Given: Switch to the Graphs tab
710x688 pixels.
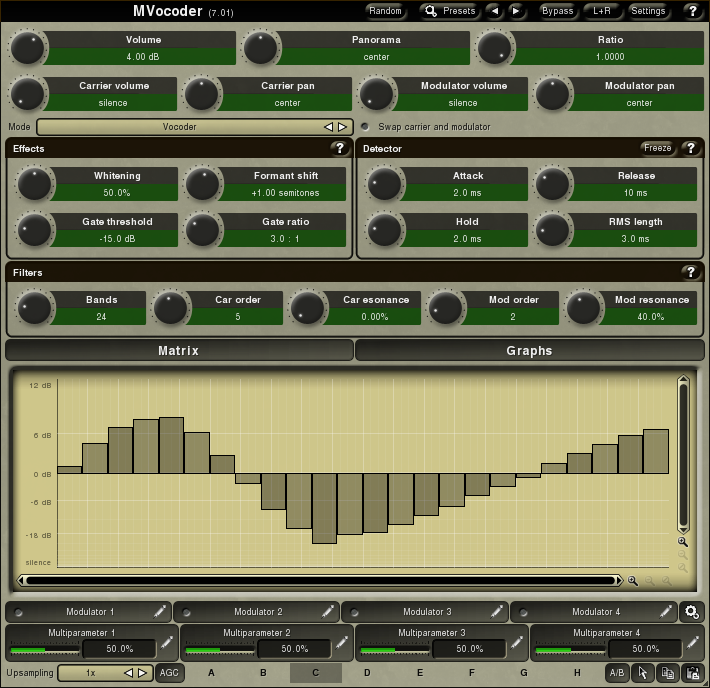Looking at the screenshot, I should pyautogui.click(x=529, y=351).
